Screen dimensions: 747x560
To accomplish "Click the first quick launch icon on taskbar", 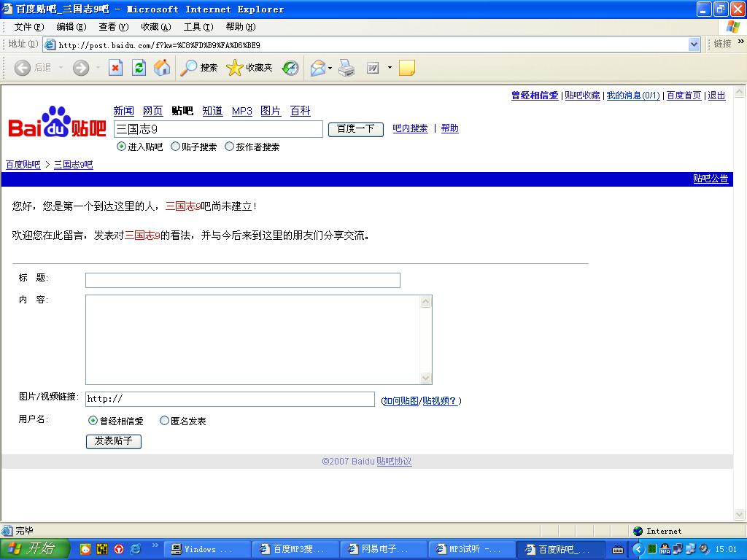I will click(85, 549).
